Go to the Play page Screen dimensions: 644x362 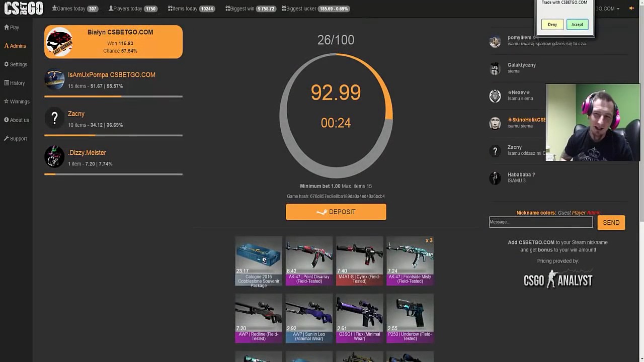[x=12, y=28]
